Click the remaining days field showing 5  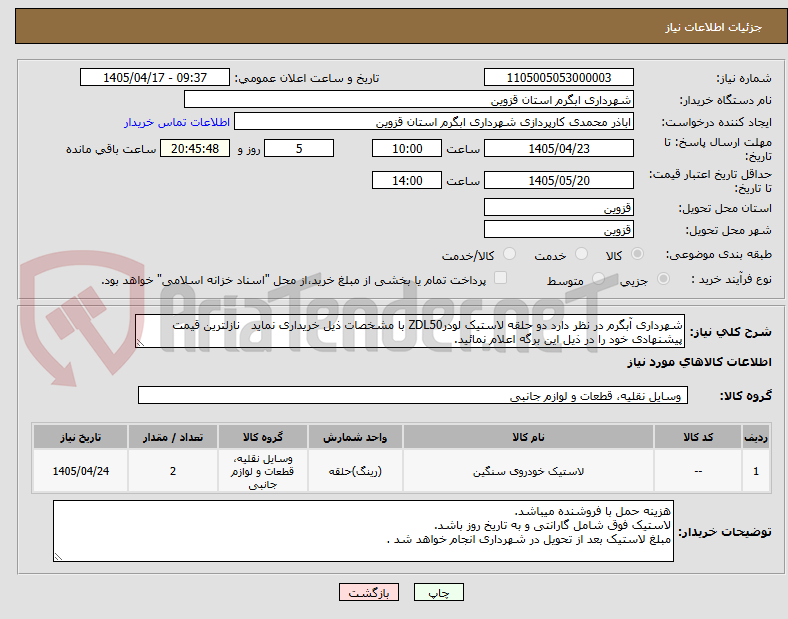tap(299, 148)
